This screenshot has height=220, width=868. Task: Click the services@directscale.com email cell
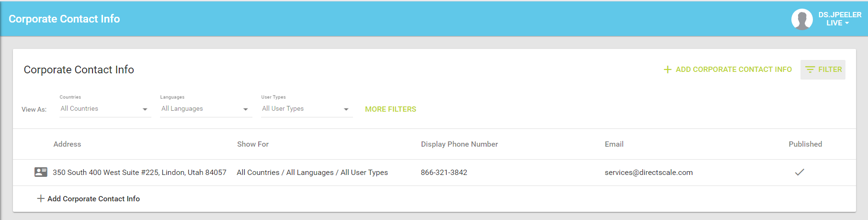(648, 173)
